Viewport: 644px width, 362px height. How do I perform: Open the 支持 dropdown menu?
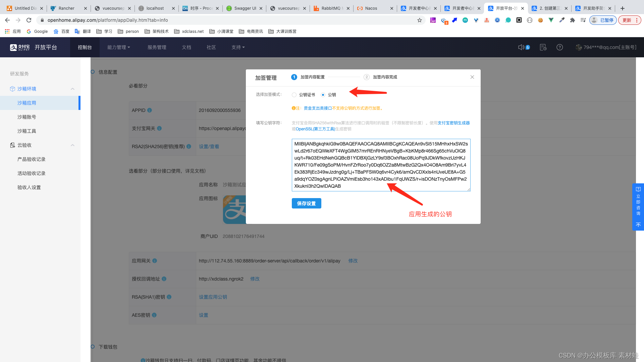[238, 47]
